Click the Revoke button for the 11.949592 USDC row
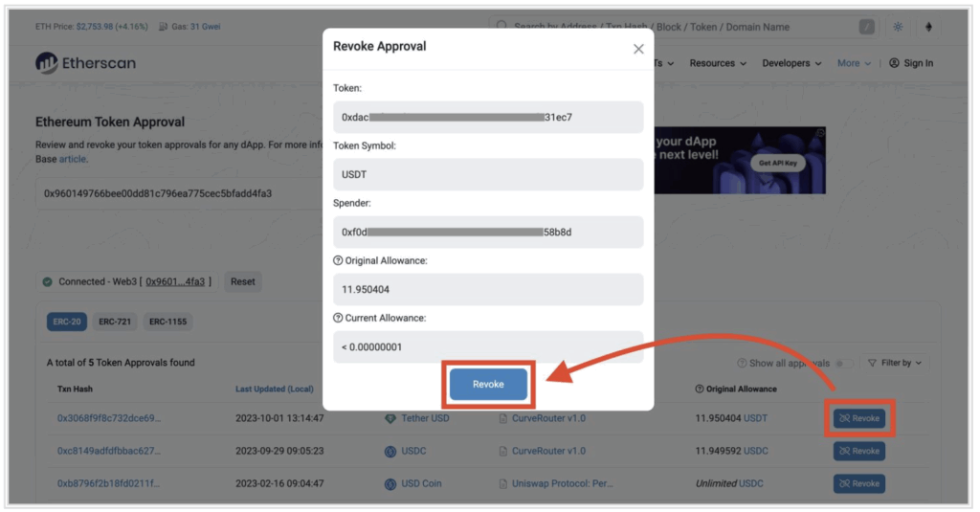Screen dimensions: 980x512 tap(858, 451)
